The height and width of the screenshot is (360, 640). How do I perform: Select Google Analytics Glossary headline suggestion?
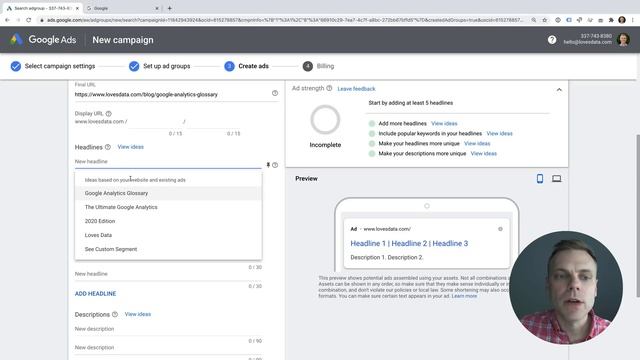[x=168, y=193]
